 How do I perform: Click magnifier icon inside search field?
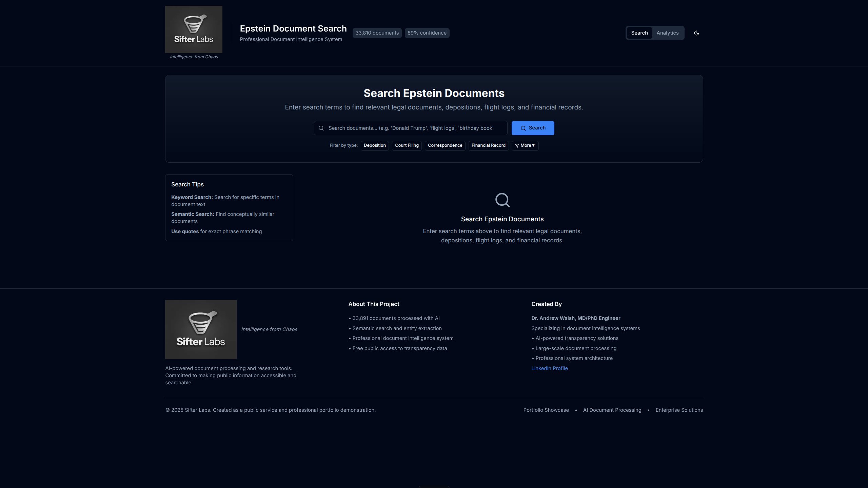pos(321,128)
